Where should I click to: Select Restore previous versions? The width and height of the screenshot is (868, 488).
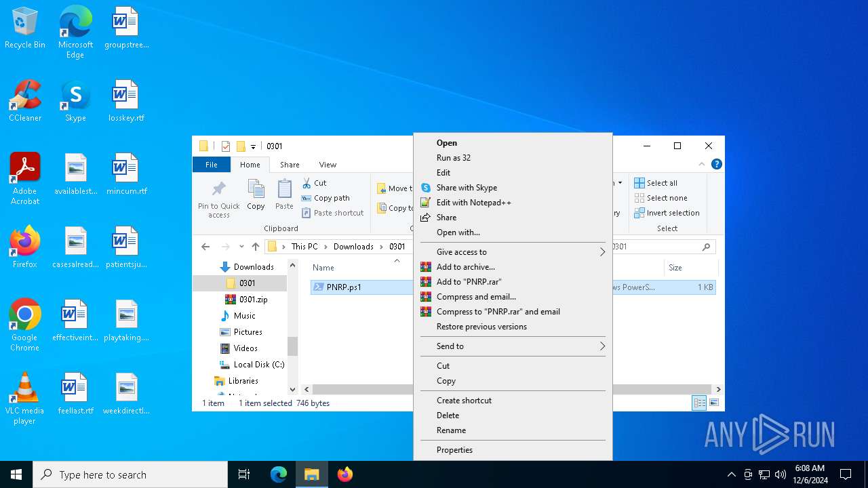coord(513,327)
